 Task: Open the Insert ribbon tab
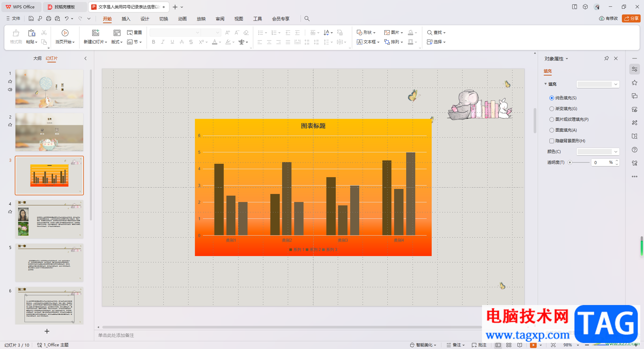pyautogui.click(x=126, y=19)
